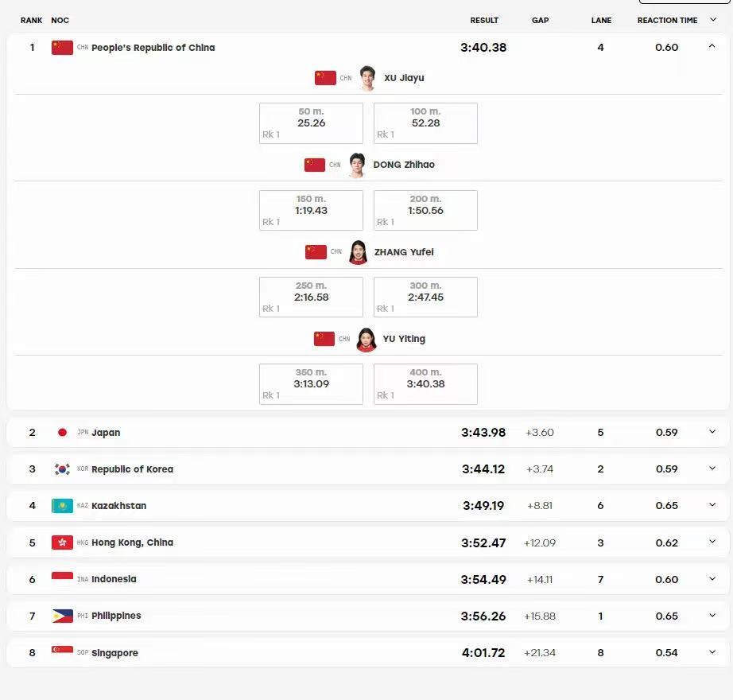Viewport: 733px width, 700px height.
Task: Expand the Republic of Korea result row
Action: [712, 468]
